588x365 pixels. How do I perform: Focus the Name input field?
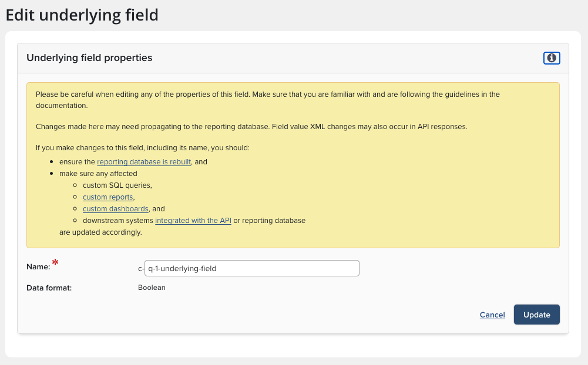pos(253,268)
